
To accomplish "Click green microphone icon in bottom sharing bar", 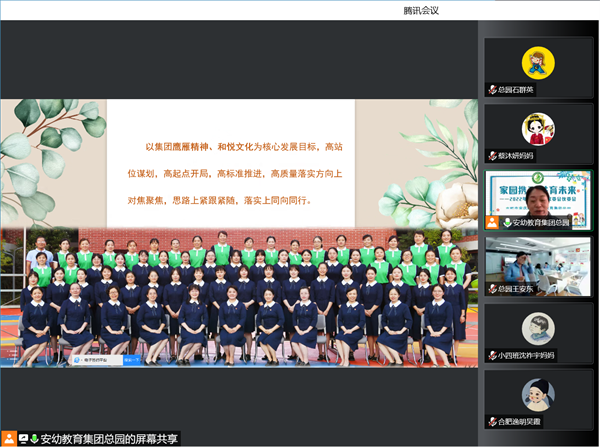I will point(34,438).
